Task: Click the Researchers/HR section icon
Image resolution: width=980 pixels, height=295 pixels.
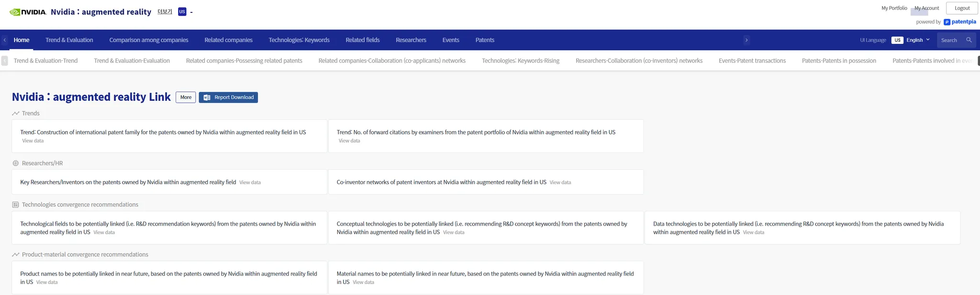Action: pos(16,164)
